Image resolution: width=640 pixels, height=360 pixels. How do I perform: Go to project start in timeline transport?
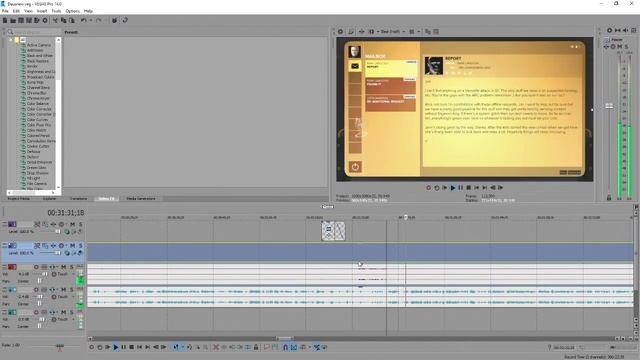(140, 347)
